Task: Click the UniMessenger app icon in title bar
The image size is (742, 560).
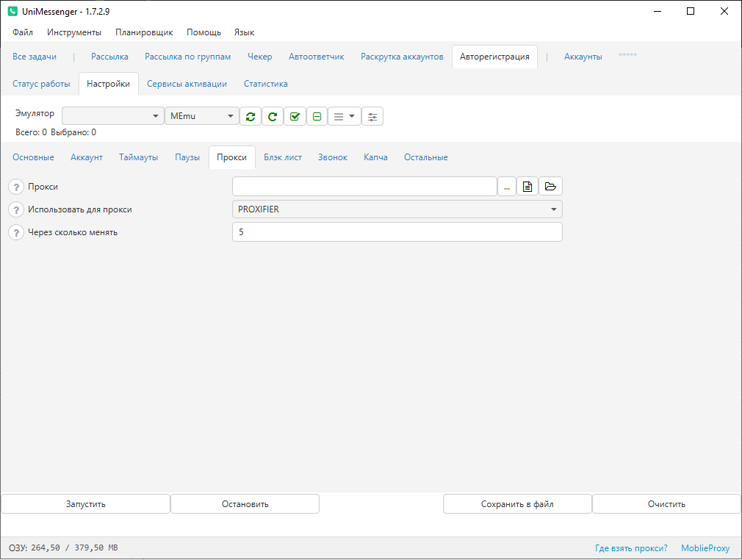Action: [x=12, y=11]
